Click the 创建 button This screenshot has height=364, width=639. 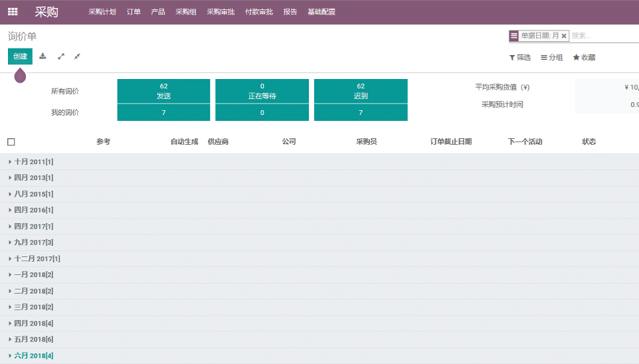(20, 56)
